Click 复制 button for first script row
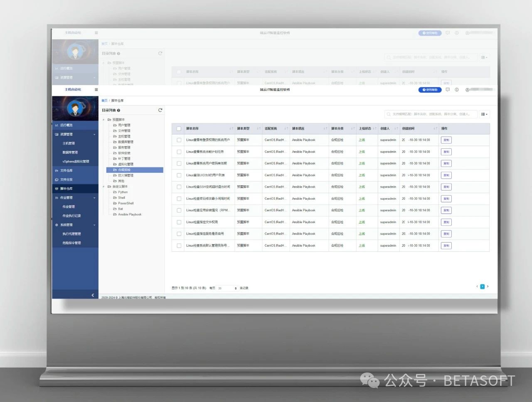 click(446, 140)
